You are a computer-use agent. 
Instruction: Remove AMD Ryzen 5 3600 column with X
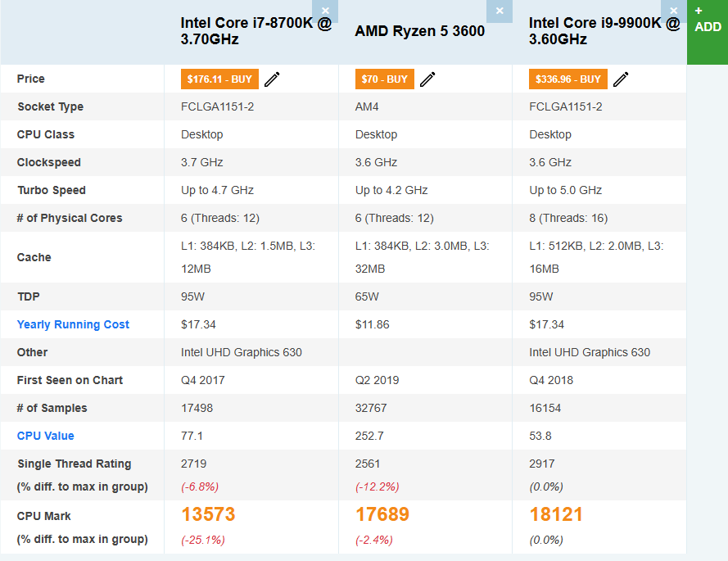tap(500, 11)
